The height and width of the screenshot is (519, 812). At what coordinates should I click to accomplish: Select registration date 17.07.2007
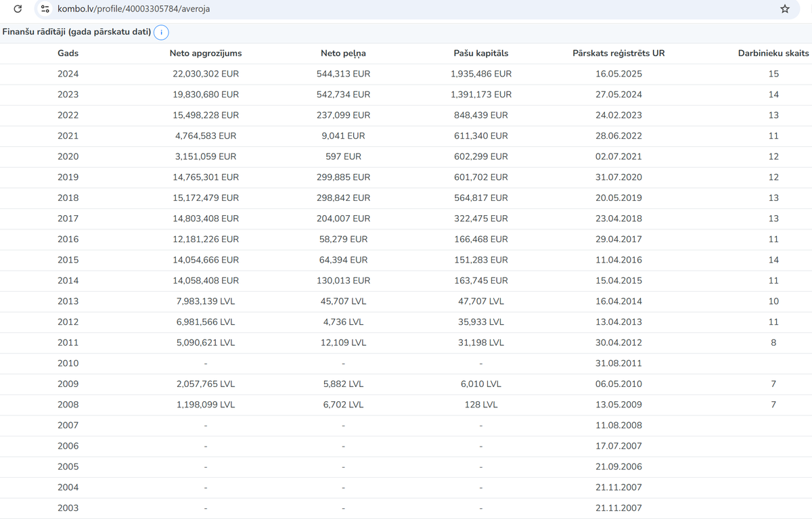click(x=618, y=447)
